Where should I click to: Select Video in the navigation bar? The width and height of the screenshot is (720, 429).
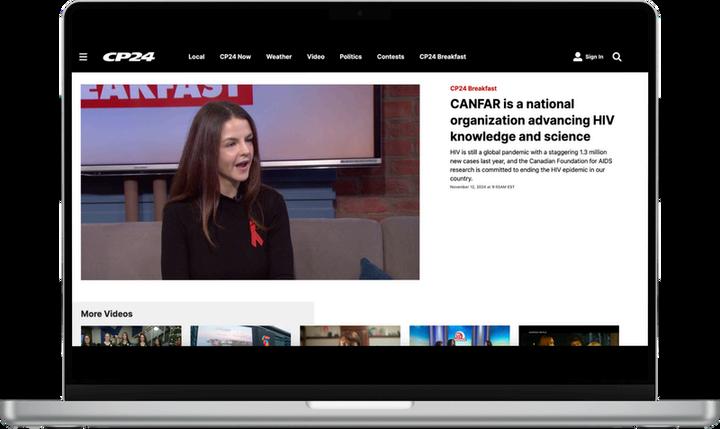(316, 57)
